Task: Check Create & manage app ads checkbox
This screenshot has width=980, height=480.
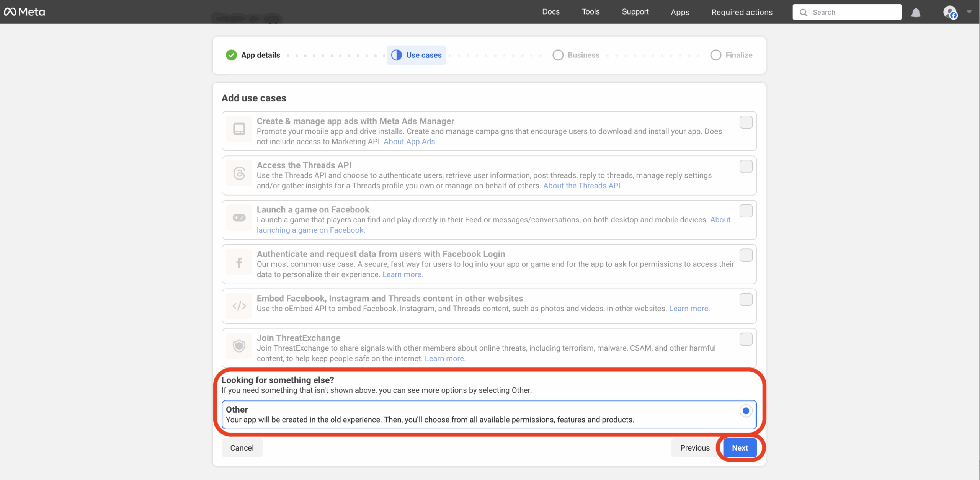Action: click(x=746, y=122)
